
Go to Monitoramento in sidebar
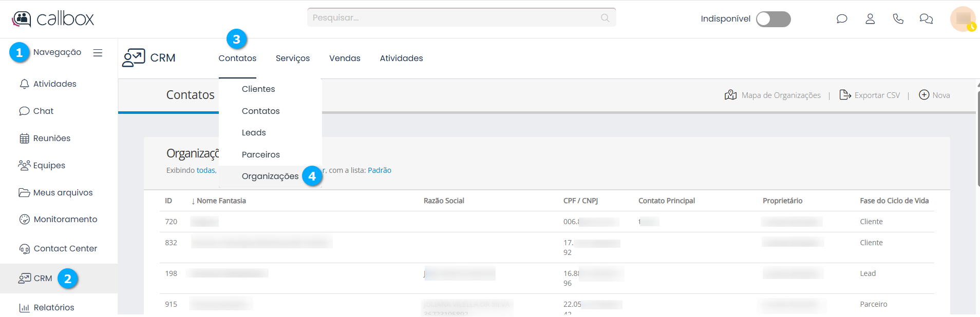point(65,219)
